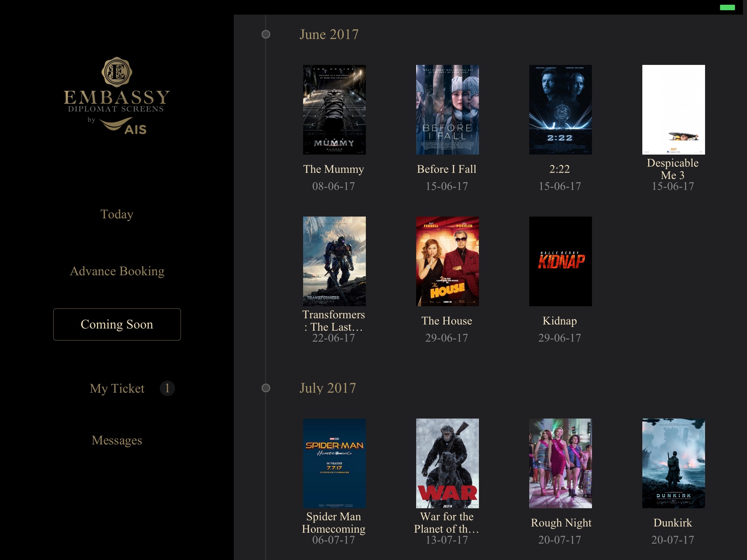This screenshot has height=560, width=747.
Task: Open the Dunkirk movie poster
Action: (x=673, y=463)
